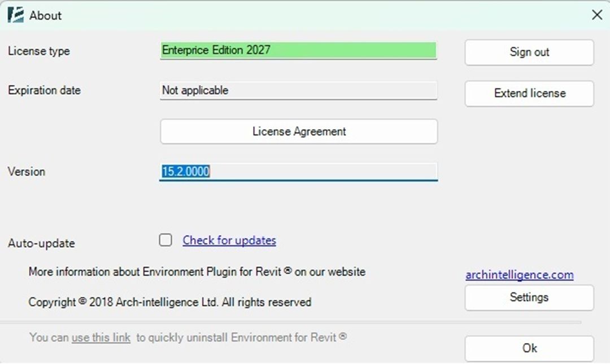Click the License type field Enterprice Edition 2027
The height and width of the screenshot is (364, 610).
(298, 51)
